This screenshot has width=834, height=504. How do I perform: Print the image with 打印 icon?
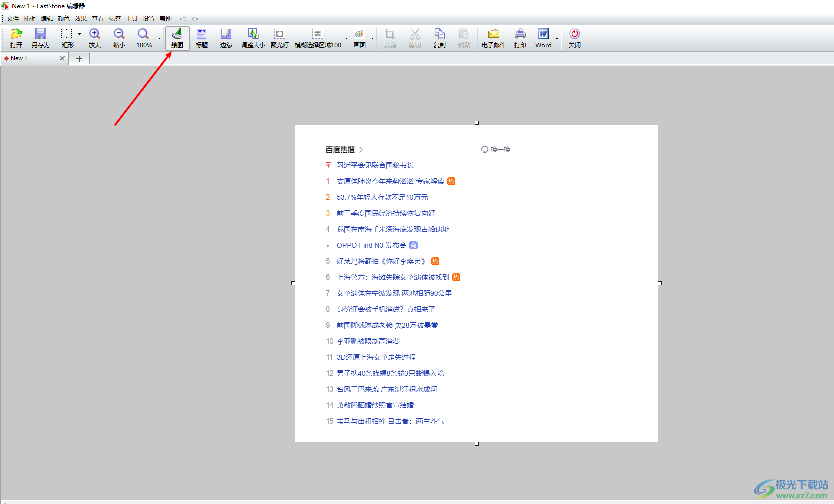pyautogui.click(x=520, y=38)
